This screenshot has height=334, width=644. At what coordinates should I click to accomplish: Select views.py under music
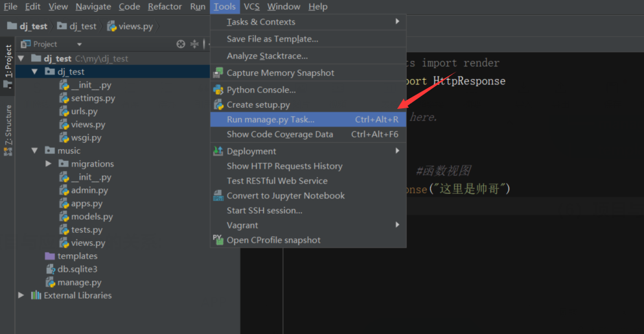click(82, 243)
